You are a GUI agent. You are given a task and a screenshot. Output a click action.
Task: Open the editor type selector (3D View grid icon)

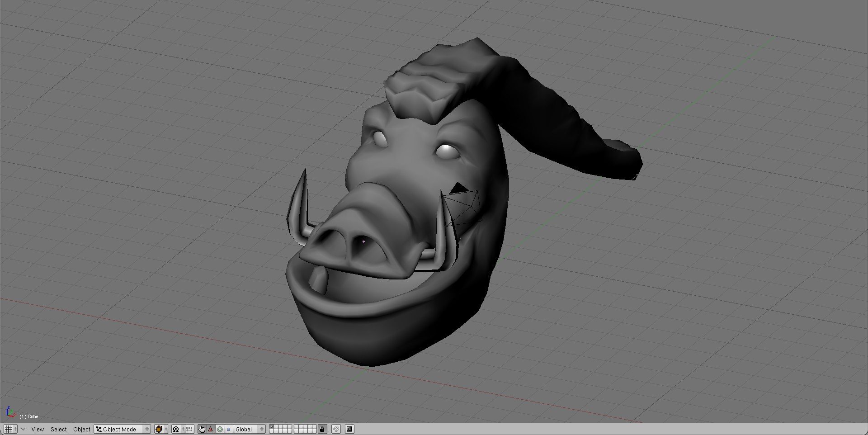click(x=10, y=429)
